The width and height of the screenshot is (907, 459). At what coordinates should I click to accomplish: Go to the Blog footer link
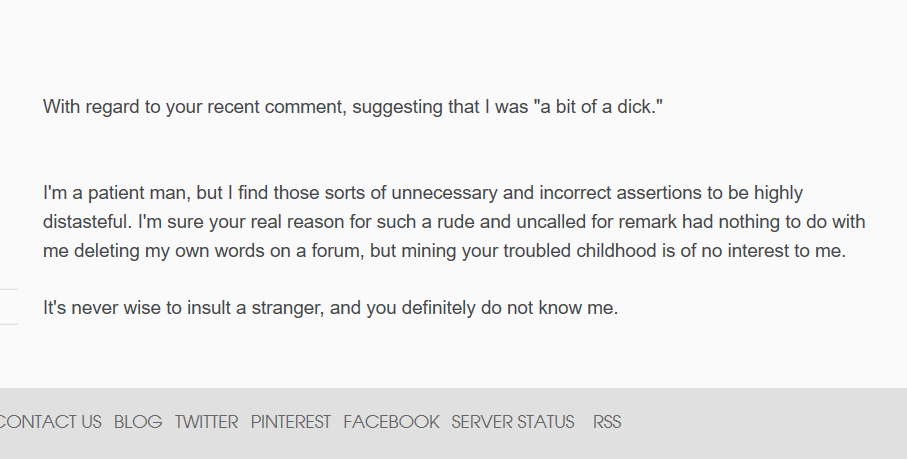tap(138, 422)
